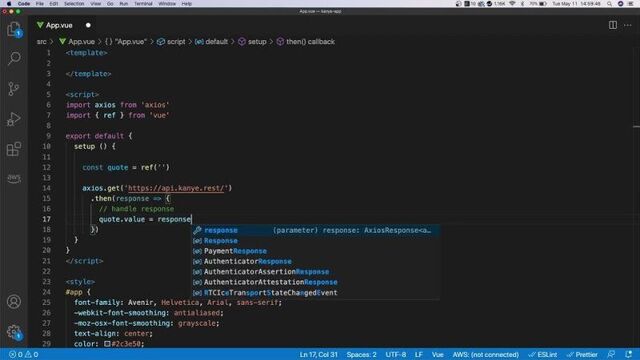Open the api.kanye.rest URL link
Screen dimensions: 640x360
coord(176,188)
